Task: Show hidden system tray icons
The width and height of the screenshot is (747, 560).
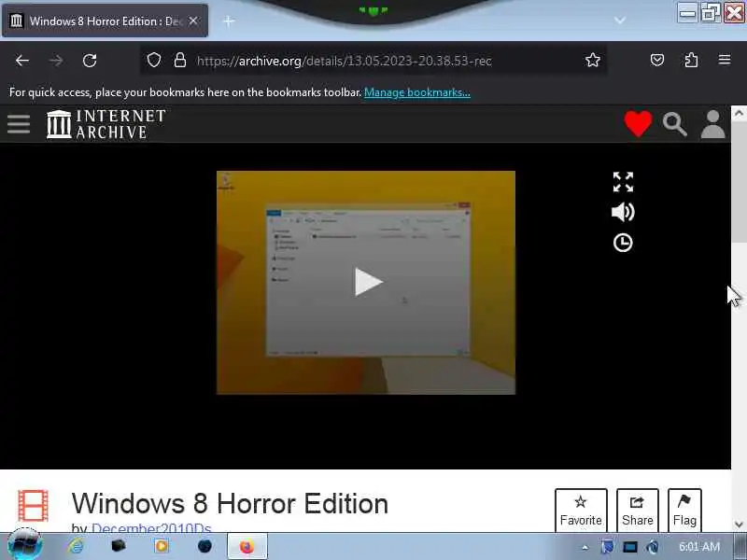Action: [x=585, y=548]
